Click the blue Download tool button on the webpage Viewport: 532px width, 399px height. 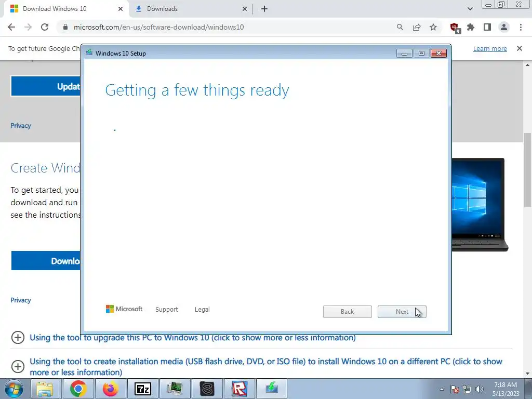point(46,261)
